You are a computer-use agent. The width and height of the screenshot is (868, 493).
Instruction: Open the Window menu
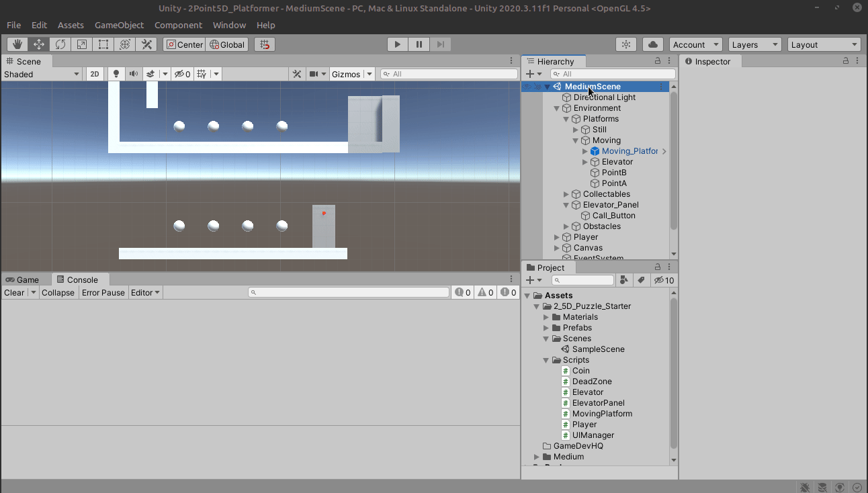(x=229, y=25)
